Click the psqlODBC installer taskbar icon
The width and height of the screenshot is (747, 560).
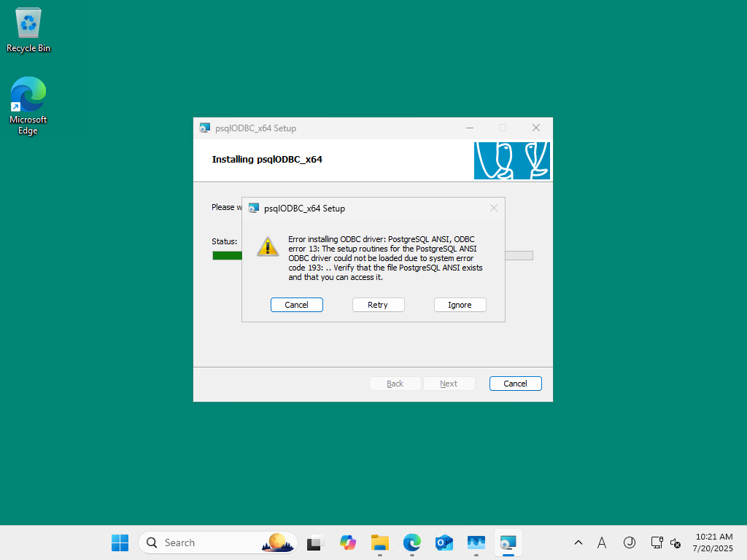[508, 542]
